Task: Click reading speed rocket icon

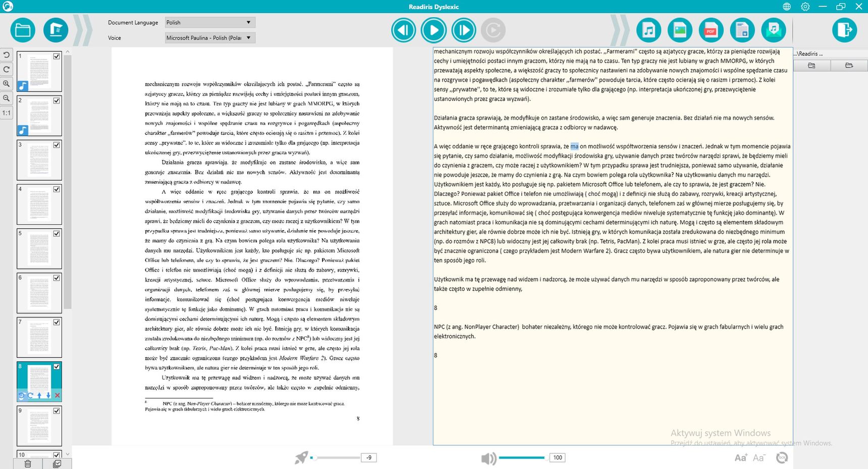Action: [301, 458]
